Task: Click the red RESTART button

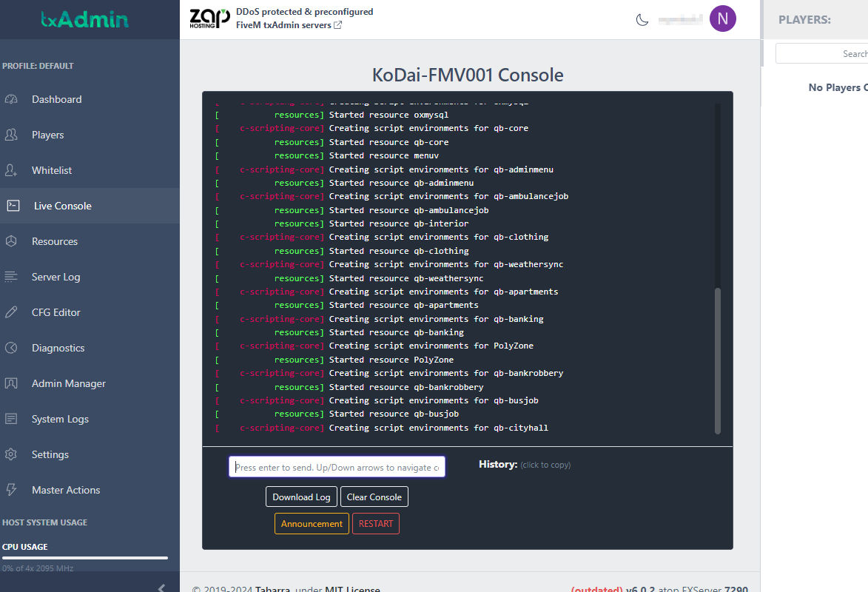Action: click(x=376, y=524)
